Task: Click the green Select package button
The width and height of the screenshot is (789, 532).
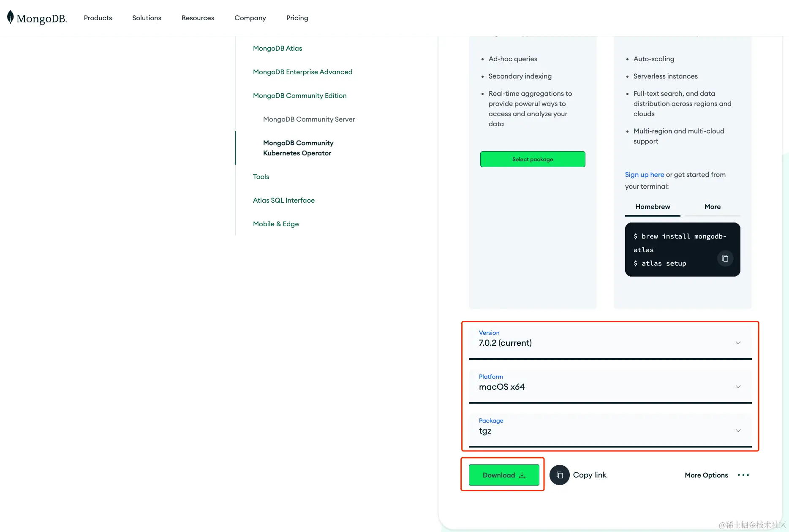Action: tap(533, 159)
